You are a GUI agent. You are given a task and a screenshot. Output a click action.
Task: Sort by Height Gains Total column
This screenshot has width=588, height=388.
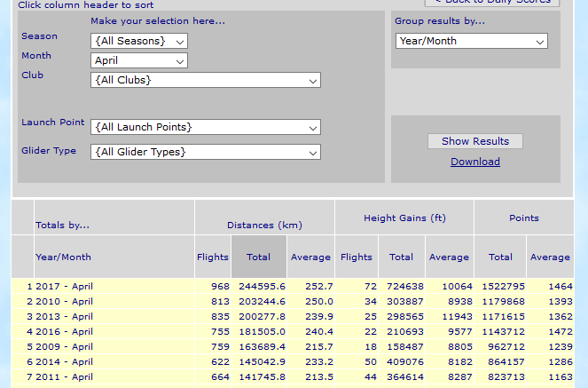coord(401,257)
